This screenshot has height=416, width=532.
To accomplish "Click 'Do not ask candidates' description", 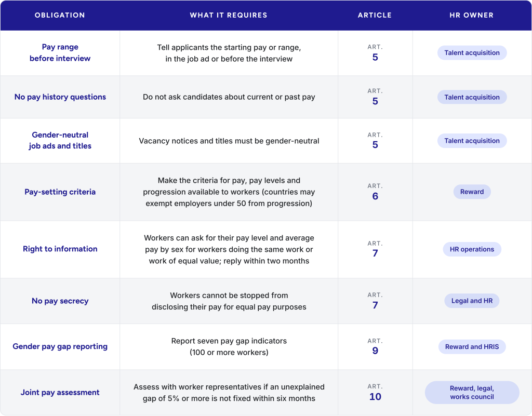I will click(x=229, y=97).
